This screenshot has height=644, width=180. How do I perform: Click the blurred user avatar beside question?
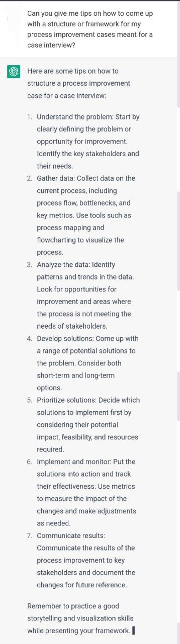[13, 19]
